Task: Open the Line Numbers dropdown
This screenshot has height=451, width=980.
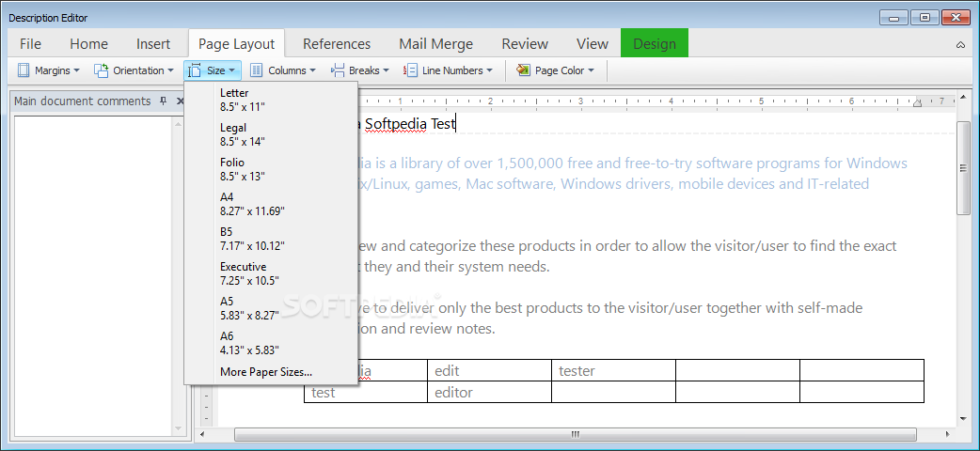Action: [x=448, y=70]
